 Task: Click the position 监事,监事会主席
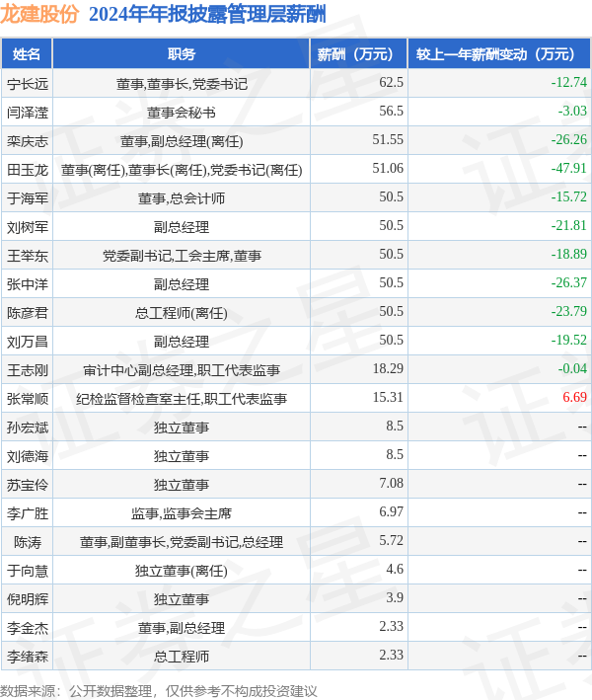[x=182, y=513]
